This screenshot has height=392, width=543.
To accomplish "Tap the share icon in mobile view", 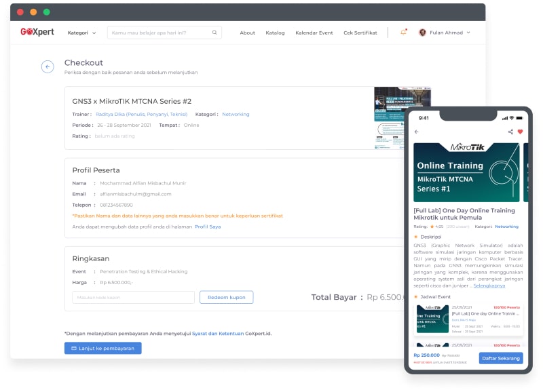I will coord(510,132).
